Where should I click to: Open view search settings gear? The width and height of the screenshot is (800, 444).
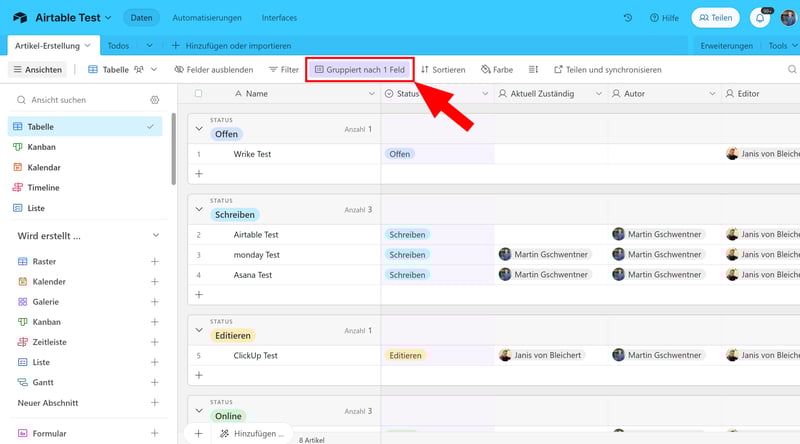point(154,100)
